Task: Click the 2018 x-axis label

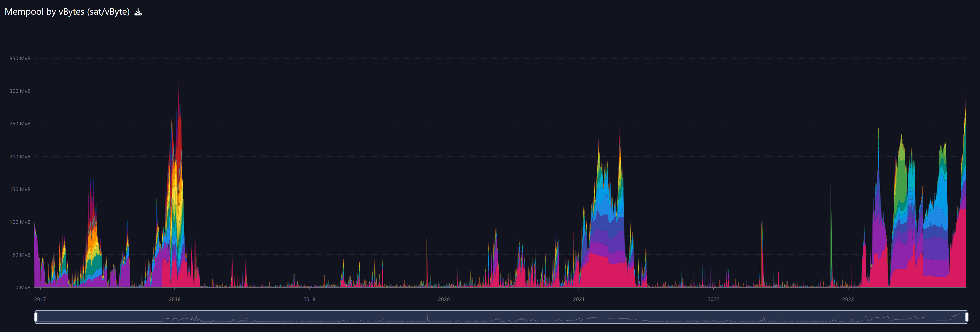Action: pos(175,299)
